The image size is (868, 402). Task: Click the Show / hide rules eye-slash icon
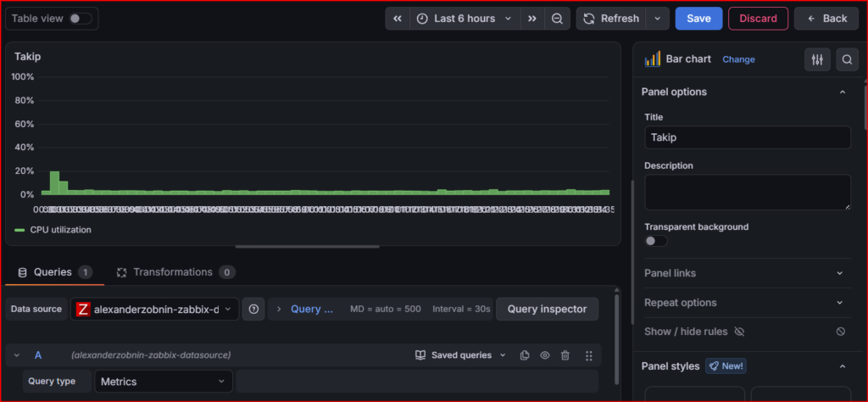pyautogui.click(x=739, y=332)
